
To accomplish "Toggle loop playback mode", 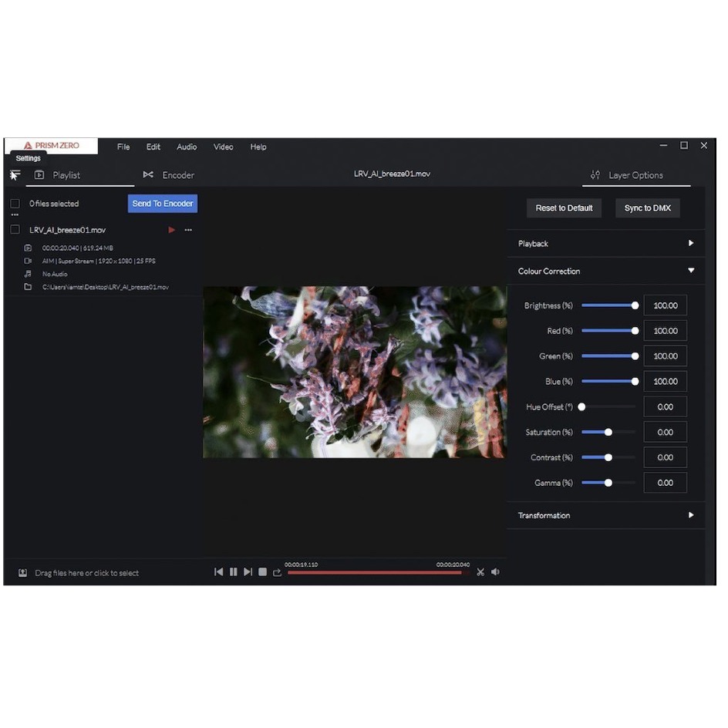I will click(277, 572).
